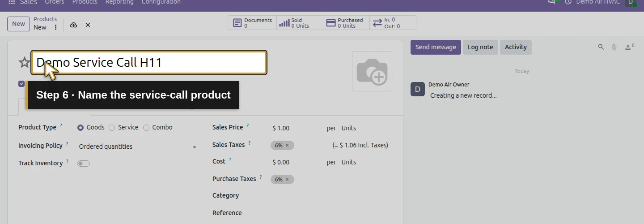The image size is (644, 224).
Task: Show help for Sales Price
Action: [x=248, y=126]
